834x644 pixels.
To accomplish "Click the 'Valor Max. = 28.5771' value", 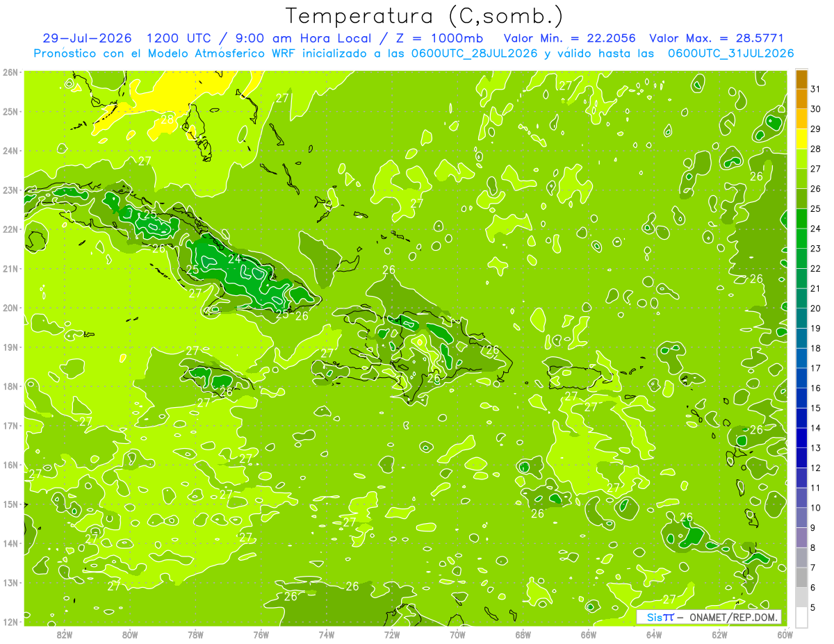I will 717,39.
